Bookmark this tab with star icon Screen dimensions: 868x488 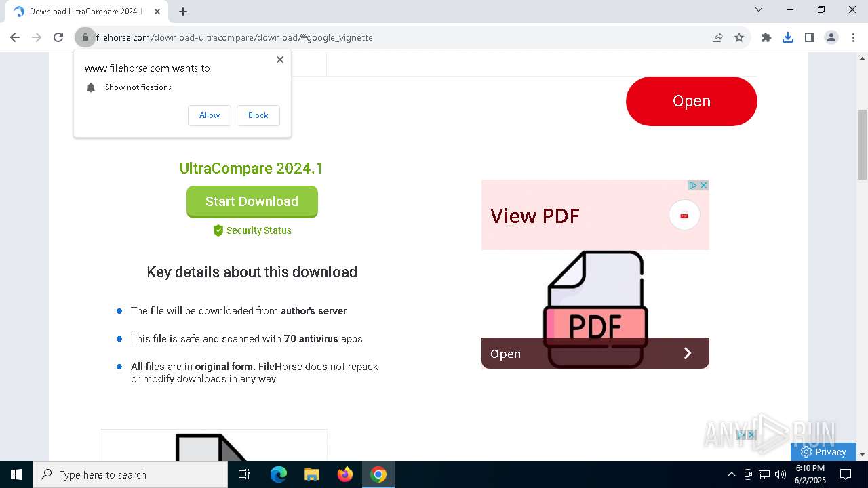(739, 37)
